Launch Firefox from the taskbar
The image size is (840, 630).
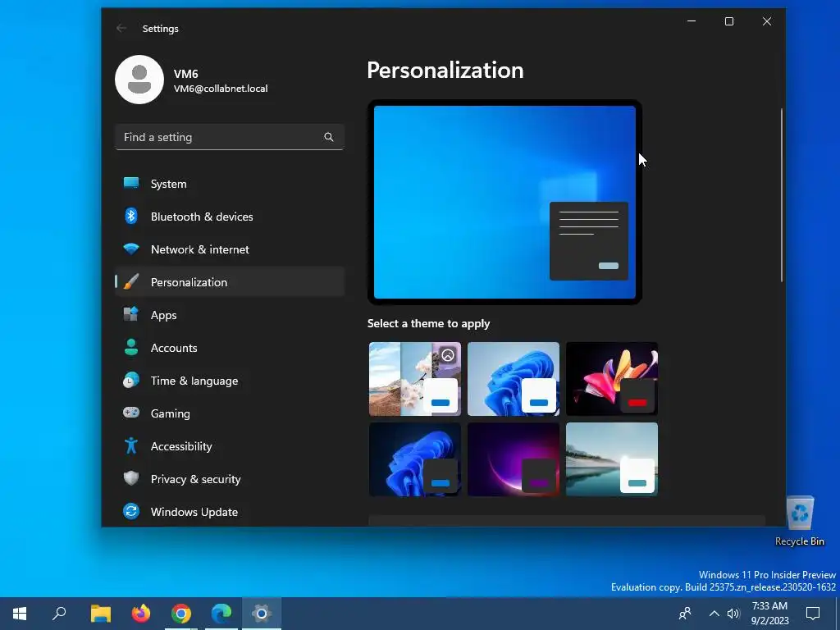pos(141,614)
